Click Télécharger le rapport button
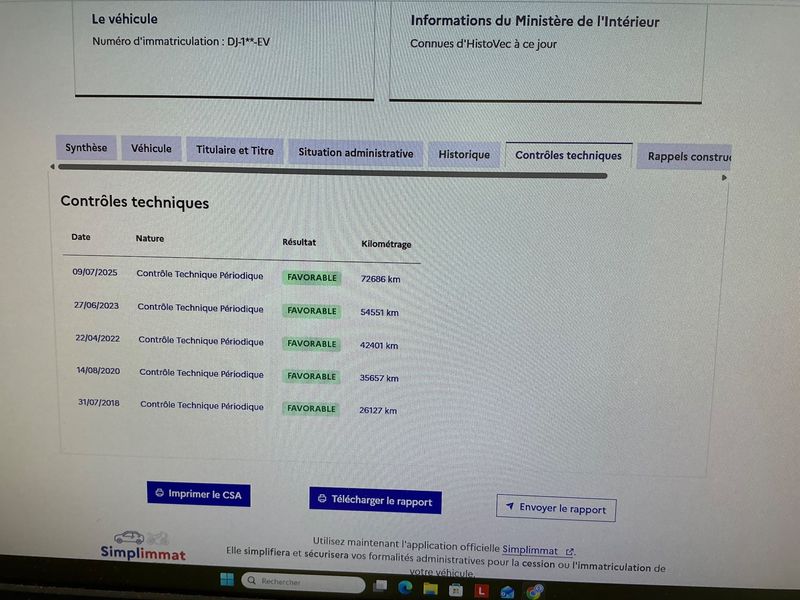This screenshot has height=600, width=800. tap(375, 501)
